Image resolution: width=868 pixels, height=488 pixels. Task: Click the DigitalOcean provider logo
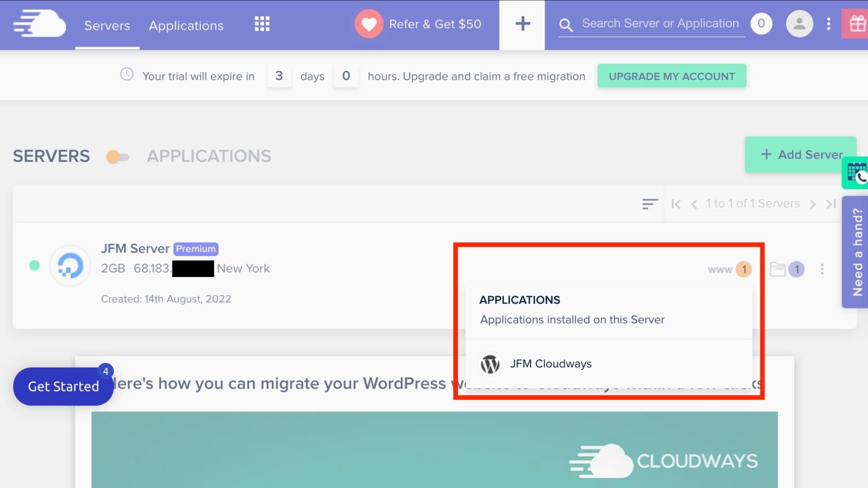[70, 265]
